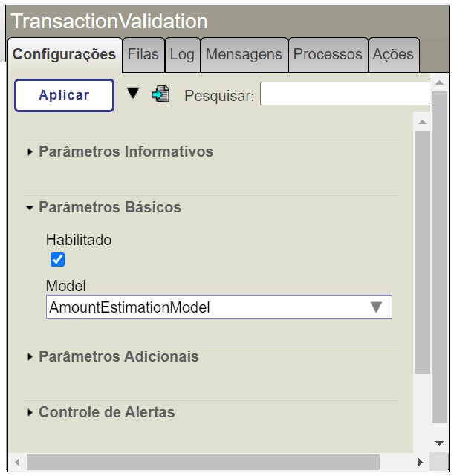
Task: Open the Model dropdown showing AmountEstimationModel
Action: tap(218, 307)
